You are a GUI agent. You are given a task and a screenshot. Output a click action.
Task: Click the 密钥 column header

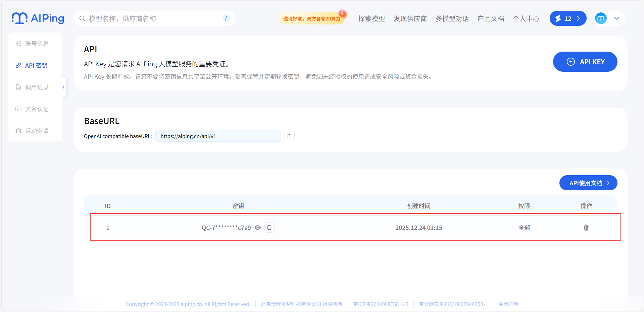(238, 206)
